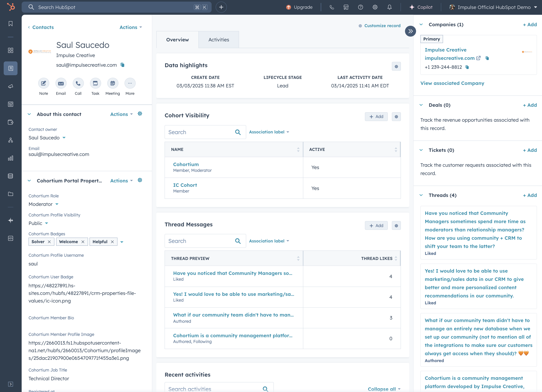Open the Data Management database sidebar icon

pos(11,176)
